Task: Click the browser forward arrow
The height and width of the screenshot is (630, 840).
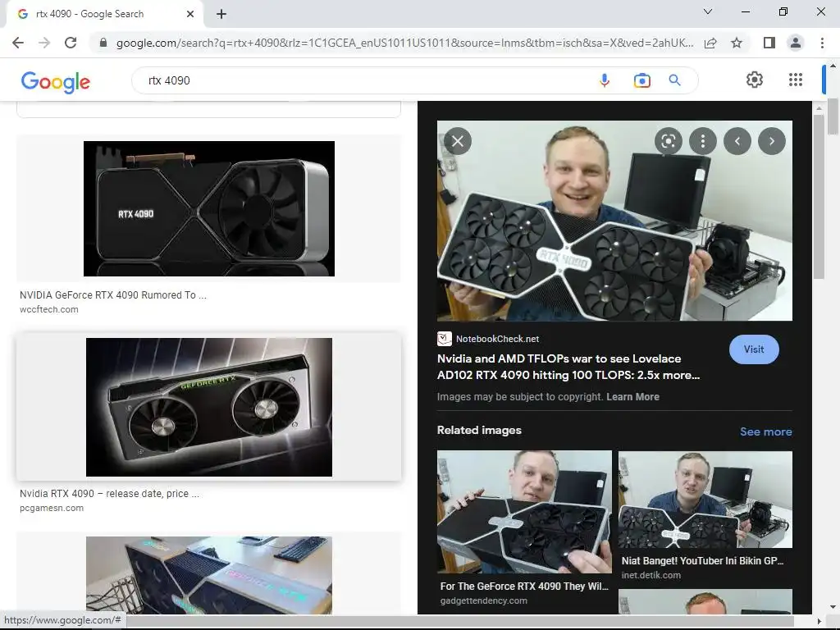Action: click(44, 43)
